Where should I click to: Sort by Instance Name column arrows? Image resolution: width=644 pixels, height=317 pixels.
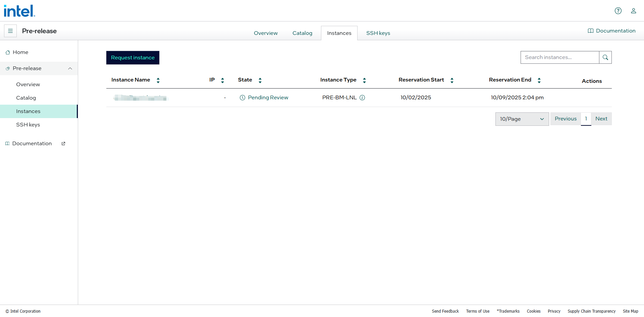(158, 80)
